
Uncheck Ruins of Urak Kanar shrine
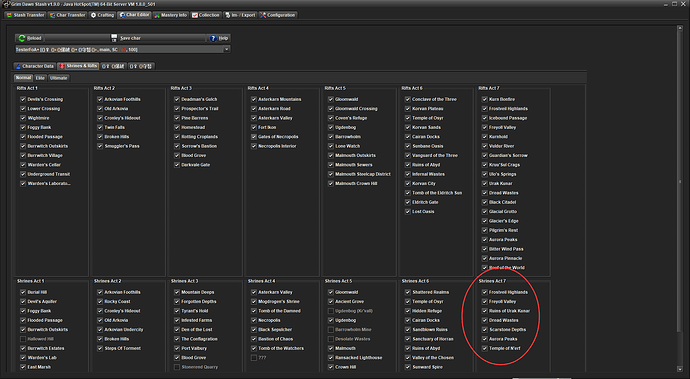(485, 311)
